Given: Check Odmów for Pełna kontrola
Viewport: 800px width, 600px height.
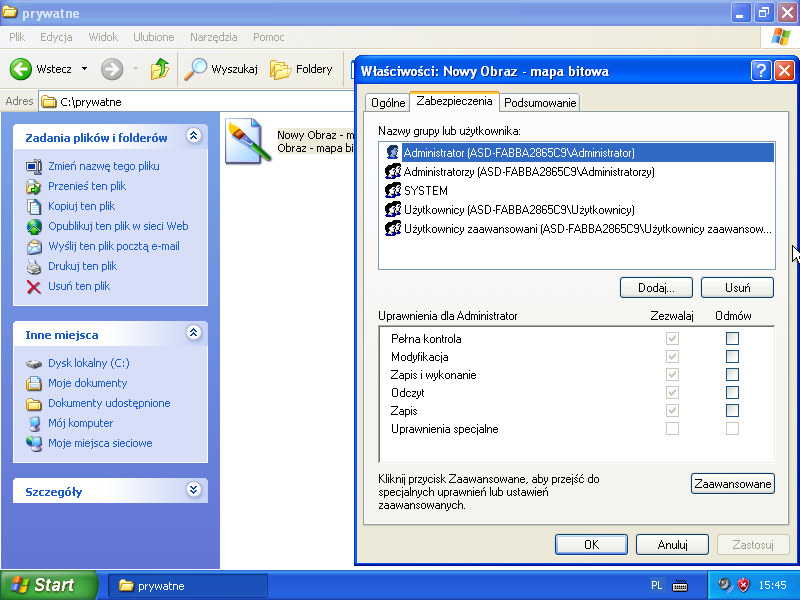Looking at the screenshot, I should (x=732, y=339).
